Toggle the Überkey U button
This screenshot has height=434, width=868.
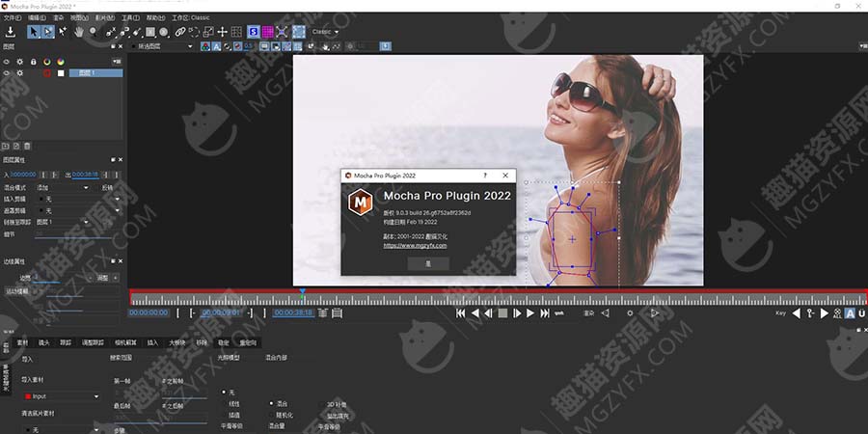point(862,313)
